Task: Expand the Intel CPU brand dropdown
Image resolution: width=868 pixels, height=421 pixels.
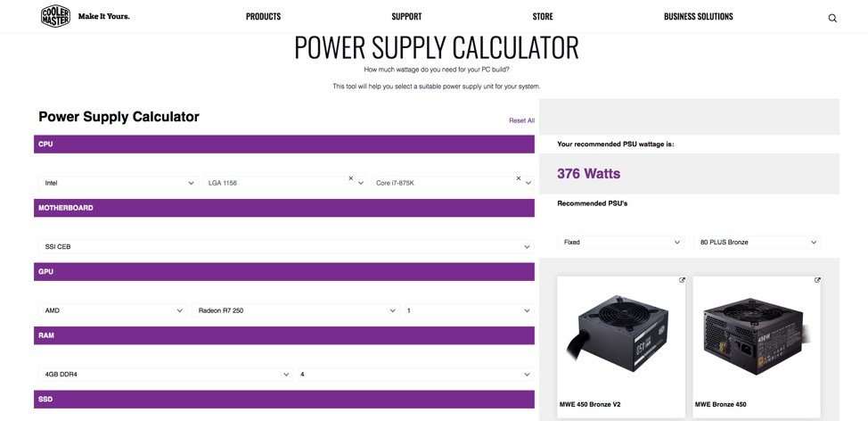Action: [x=119, y=183]
